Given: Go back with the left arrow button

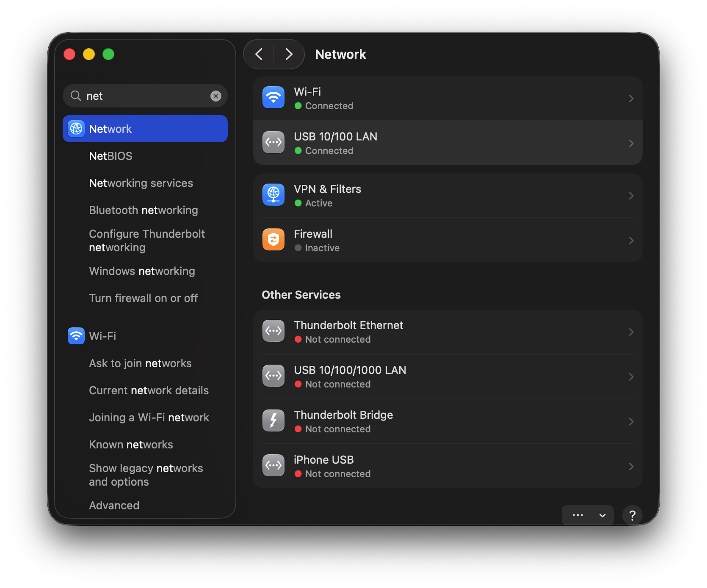Looking at the screenshot, I should coord(259,54).
